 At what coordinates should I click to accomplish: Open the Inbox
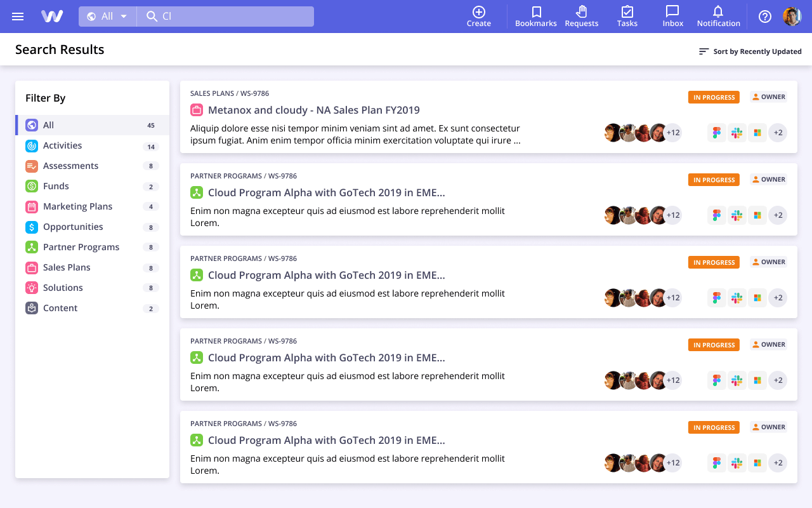coord(672,16)
